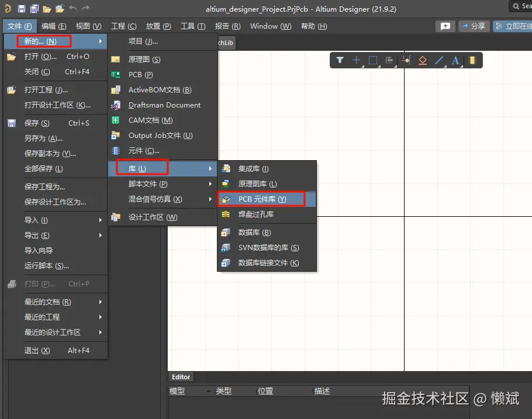Choose 保存 (S) menu item
Viewport: 532px width, 419px height.
click(x=56, y=123)
